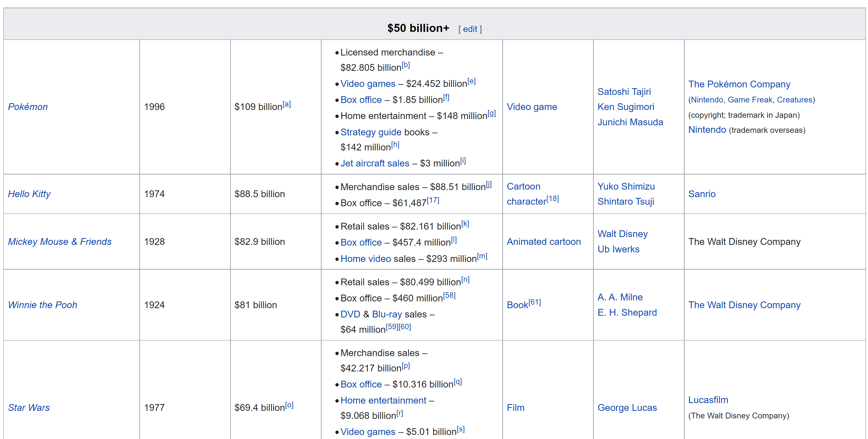The height and width of the screenshot is (439, 868).
Task: Click footnote [k] after $82.161 billion
Action: [465, 223]
